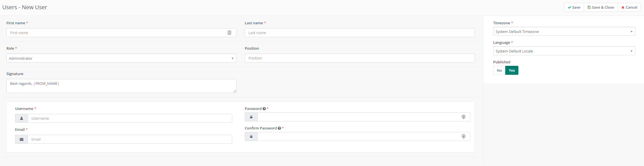Viewport: 644px width, 166px height.
Task: Click the lock icon beside Confirm Password
Action: pyautogui.click(x=251, y=136)
